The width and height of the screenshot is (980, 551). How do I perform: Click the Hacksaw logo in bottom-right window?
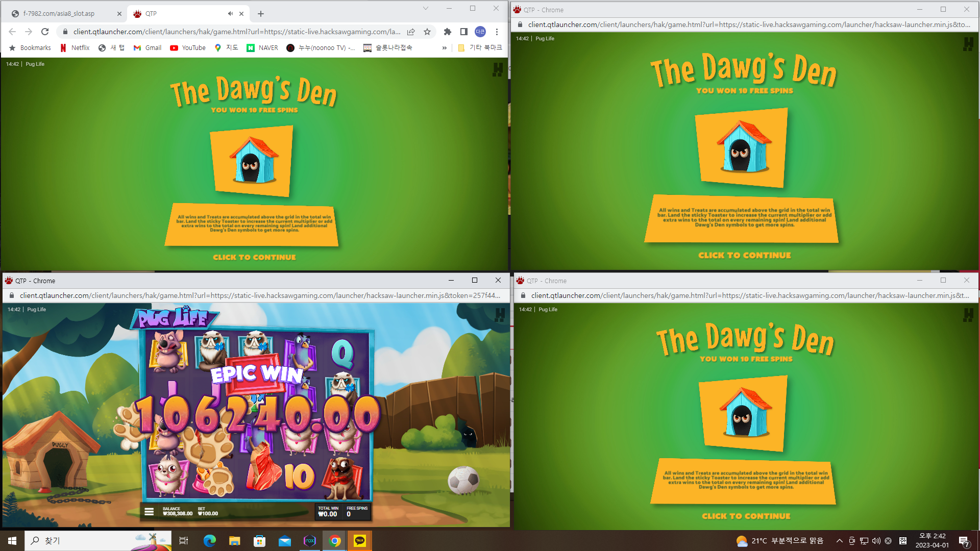968,315
